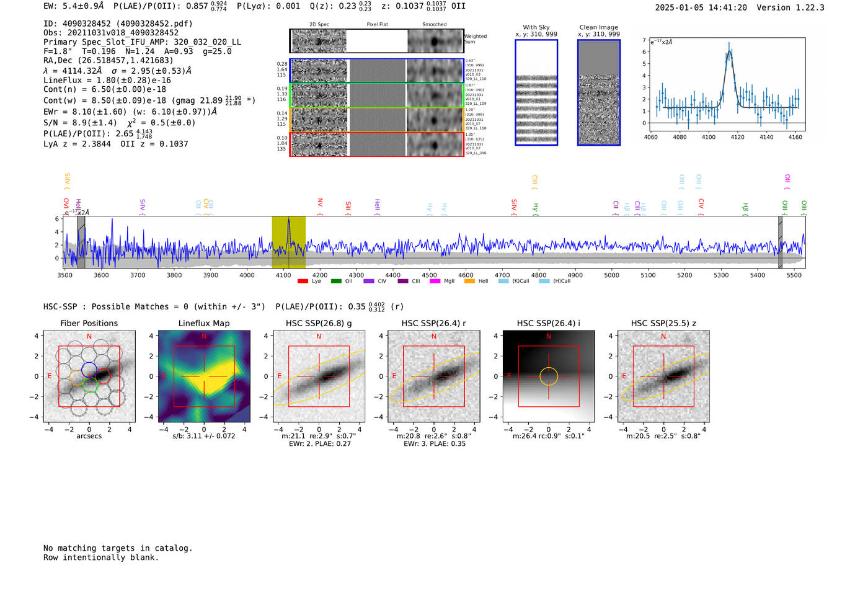Click the m:26.4 rc:0.9" caption under i image
This screenshot has height=591, width=868.
click(x=549, y=436)
